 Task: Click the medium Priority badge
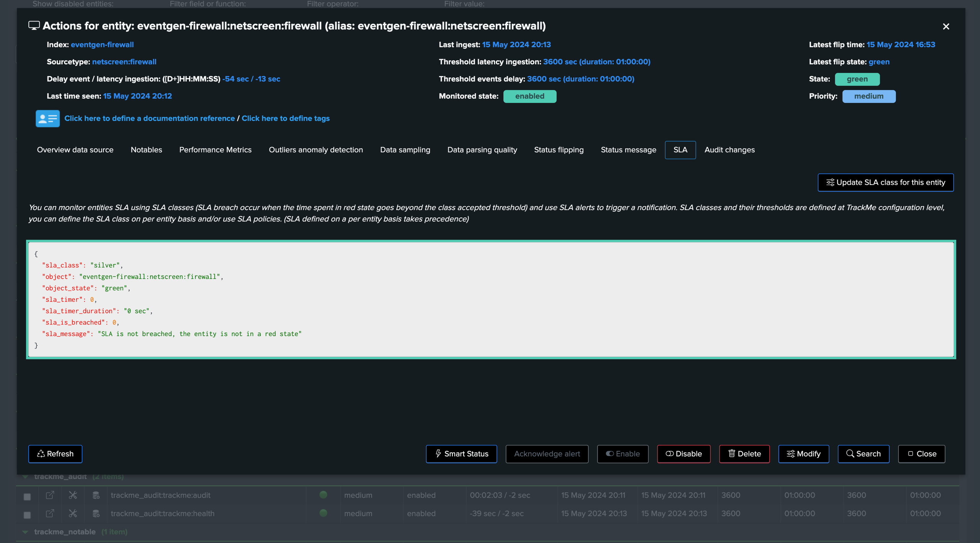(x=869, y=96)
